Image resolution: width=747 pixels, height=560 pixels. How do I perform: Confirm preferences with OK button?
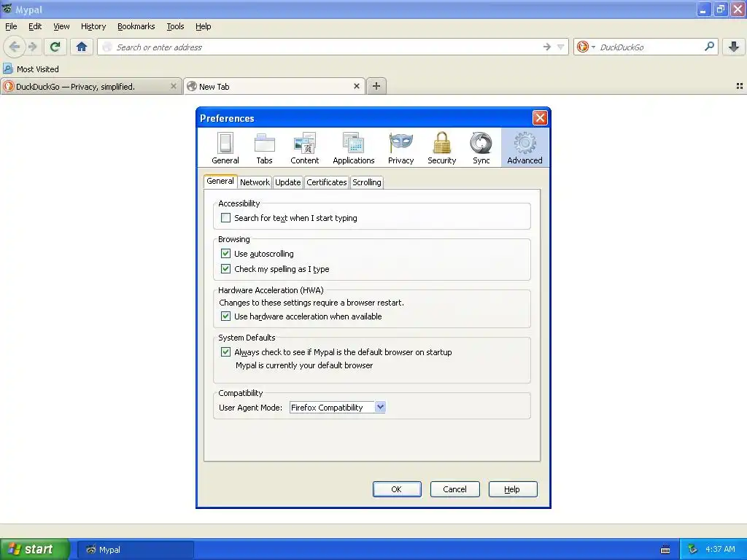pos(397,489)
